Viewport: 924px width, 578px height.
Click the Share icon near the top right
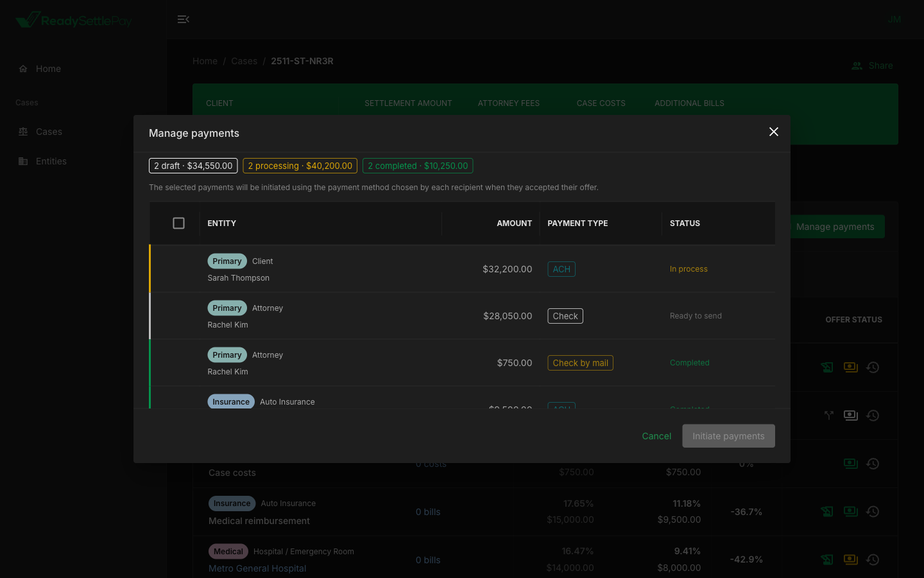tap(857, 66)
